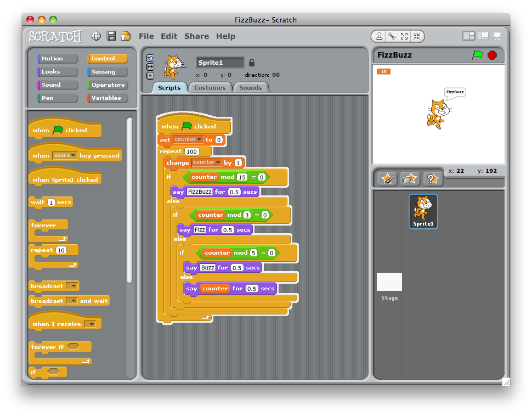Screen dimensions: 532x416
Task: Enable the only-face-left-right rotation style
Action: 150,66
